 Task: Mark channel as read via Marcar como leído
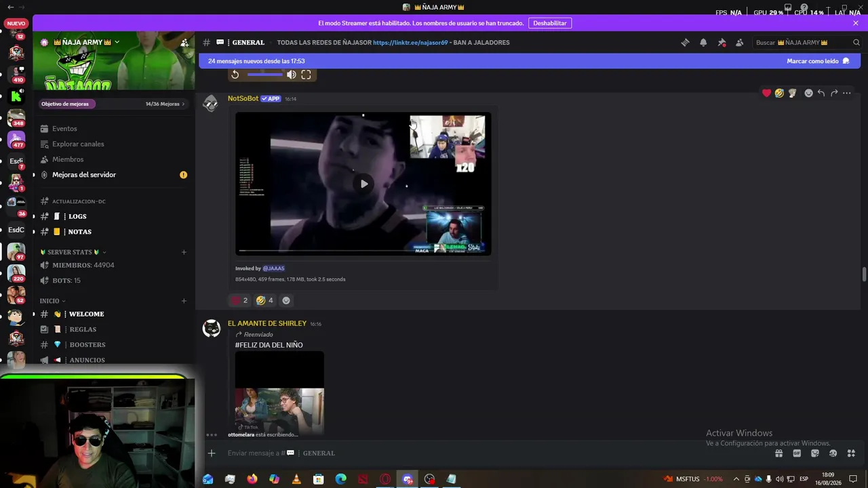[818, 61]
